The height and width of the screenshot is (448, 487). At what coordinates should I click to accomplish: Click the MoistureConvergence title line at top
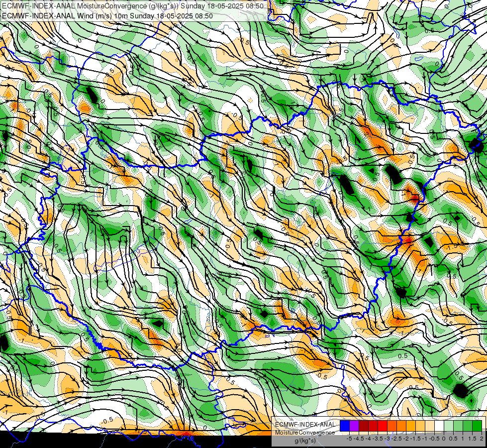(133, 5)
